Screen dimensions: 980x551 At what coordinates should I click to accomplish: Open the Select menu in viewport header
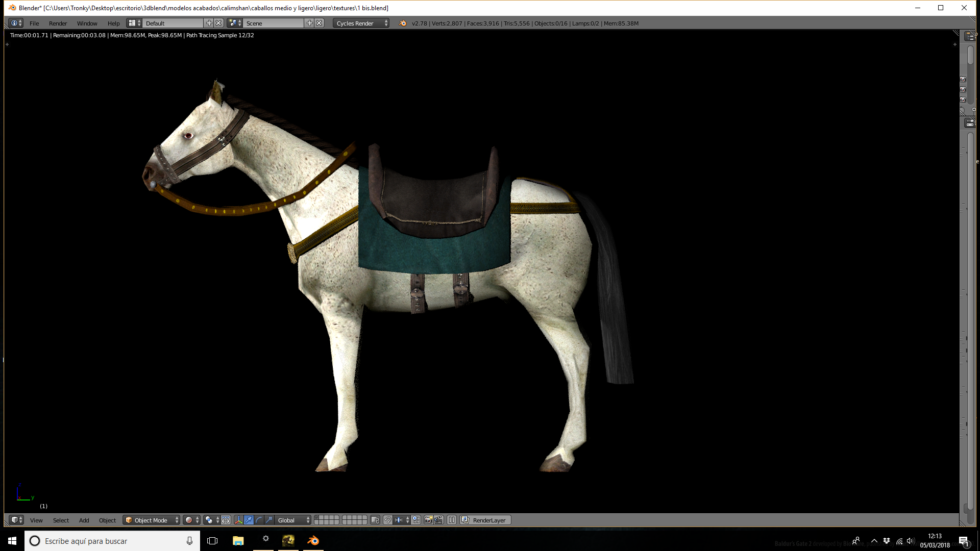[x=61, y=520]
